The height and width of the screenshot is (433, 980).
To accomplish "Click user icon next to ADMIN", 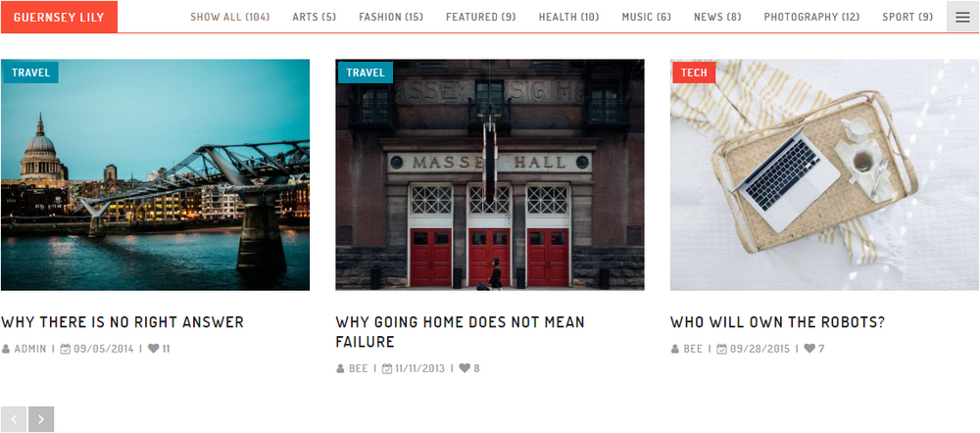I will pyautogui.click(x=6, y=349).
